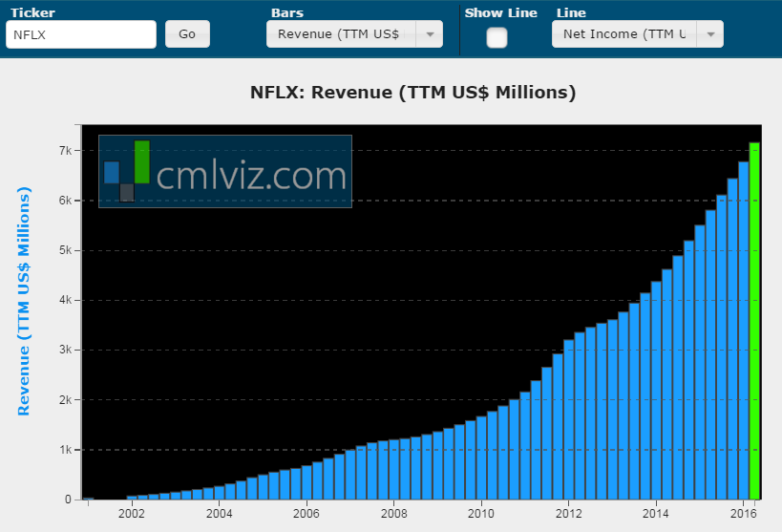The image size is (782, 532).
Task: Click the Line dropdown arrow
Action: 710,34
